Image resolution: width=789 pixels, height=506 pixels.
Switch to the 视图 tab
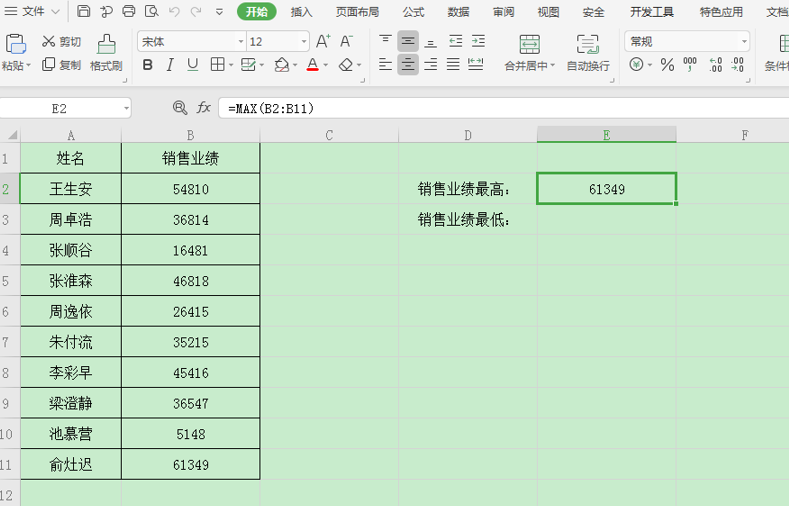(548, 12)
